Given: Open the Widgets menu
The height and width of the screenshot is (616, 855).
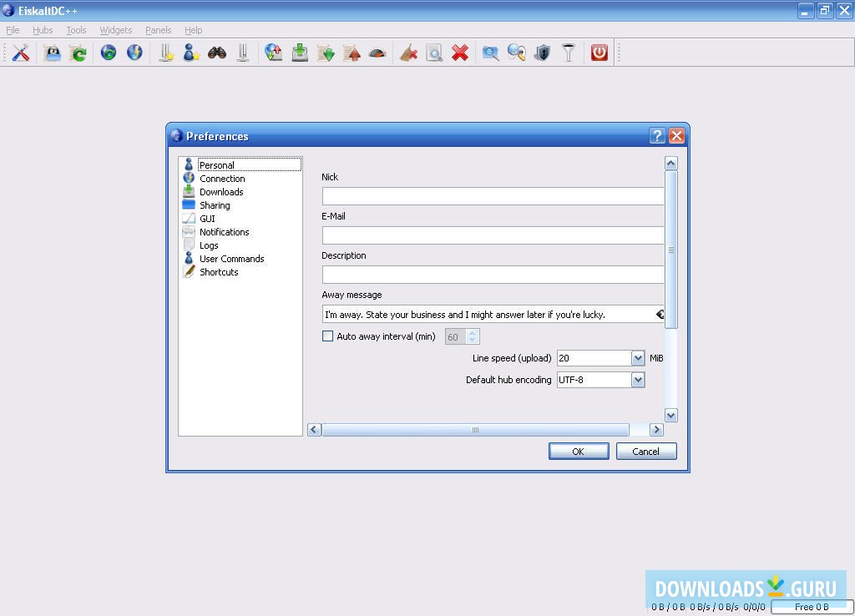Looking at the screenshot, I should click(x=115, y=30).
